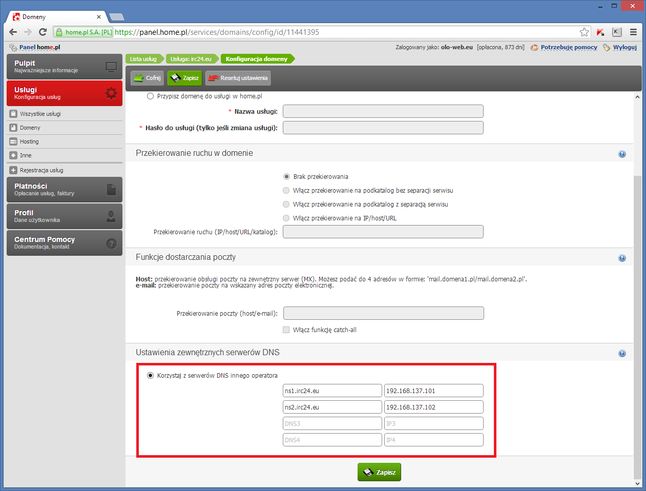Click the browser back arrow

[x=13, y=32]
